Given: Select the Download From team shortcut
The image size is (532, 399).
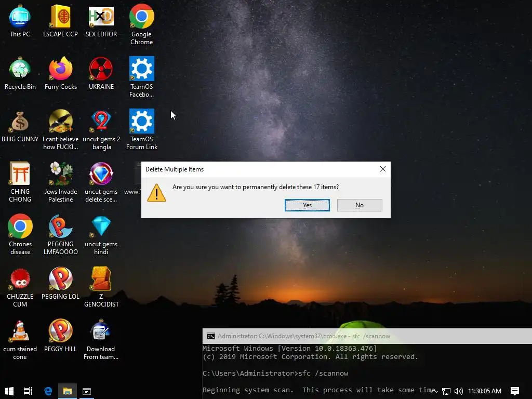Looking at the screenshot, I should 101,339.
